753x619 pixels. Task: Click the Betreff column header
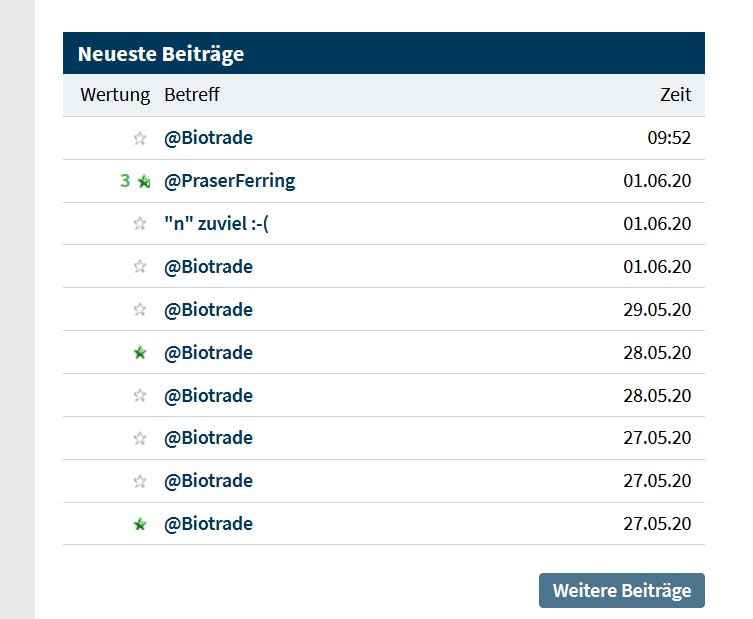pos(191,95)
